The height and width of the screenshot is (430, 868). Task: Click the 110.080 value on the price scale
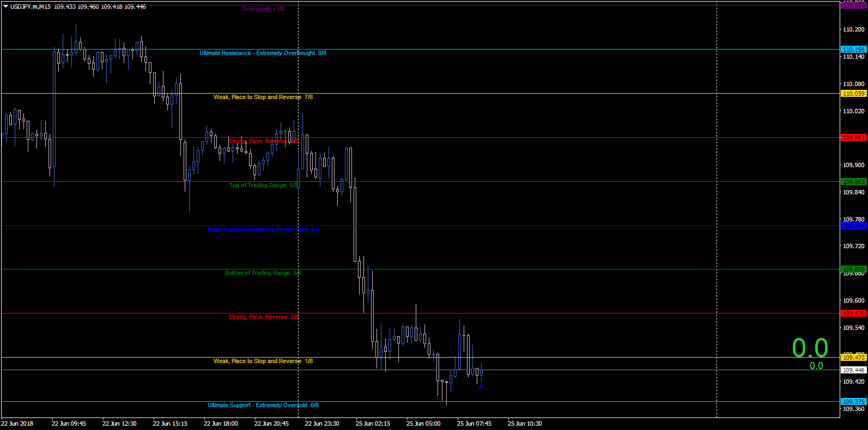coord(854,84)
